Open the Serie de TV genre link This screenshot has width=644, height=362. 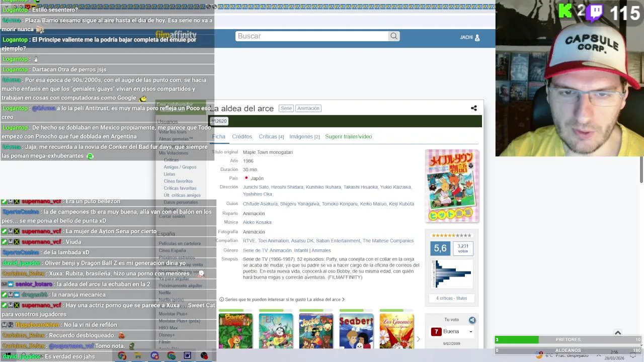[255, 250]
